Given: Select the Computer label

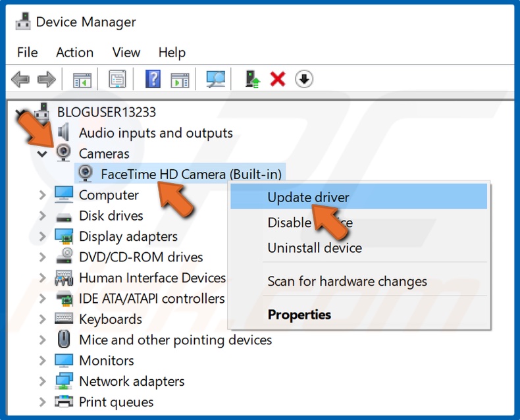Looking at the screenshot, I should coord(109,196).
